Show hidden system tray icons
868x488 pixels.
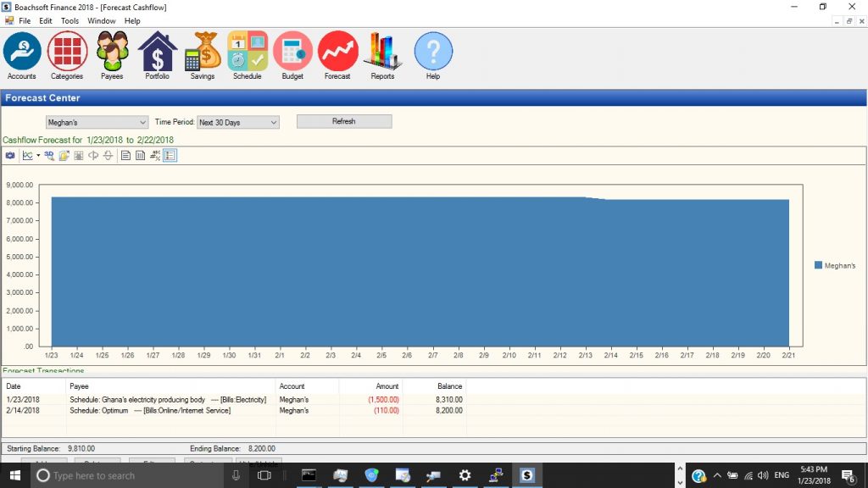pyautogui.click(x=717, y=475)
